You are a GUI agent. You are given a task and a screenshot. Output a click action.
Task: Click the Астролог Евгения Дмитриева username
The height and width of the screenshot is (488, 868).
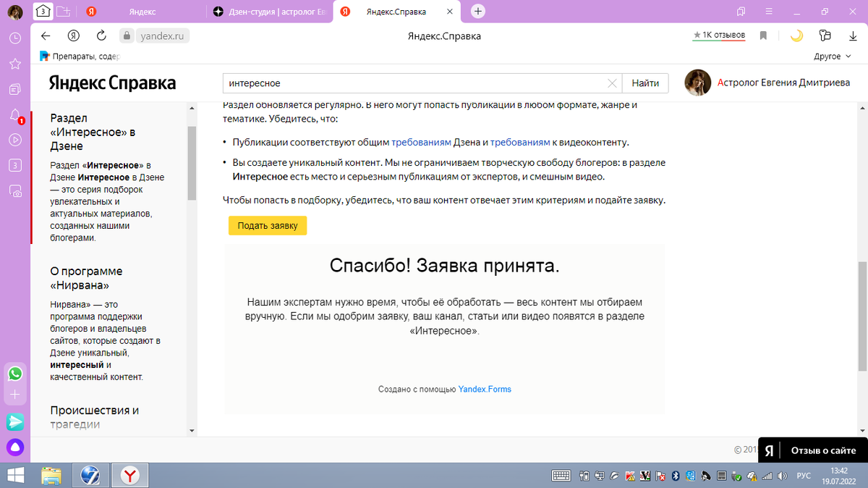point(783,83)
